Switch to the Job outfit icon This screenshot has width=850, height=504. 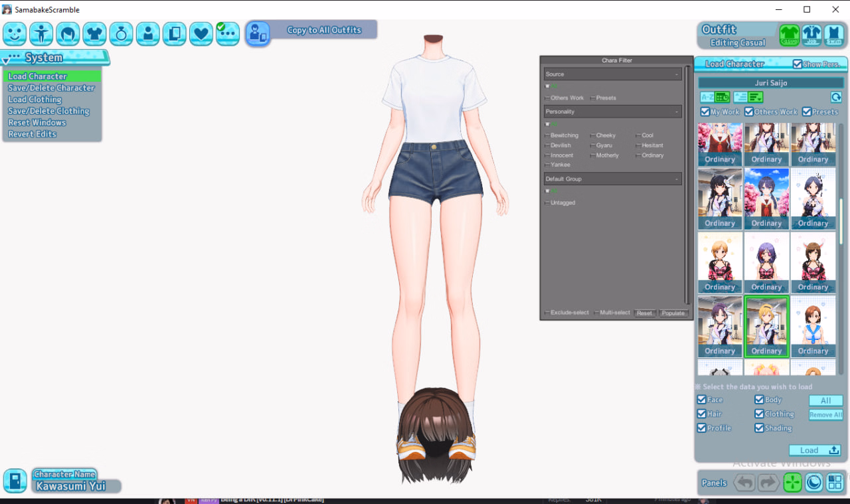click(811, 34)
